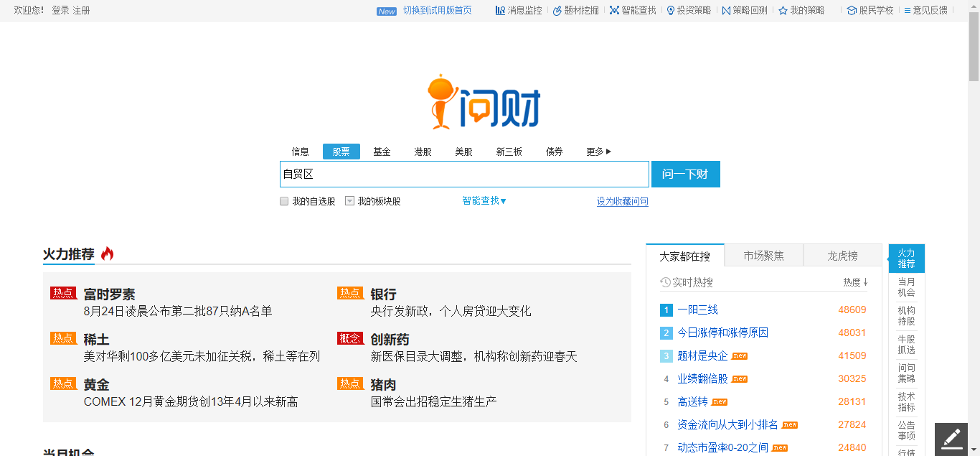Image resolution: width=980 pixels, height=456 pixels.
Task: Jump to 技术指标 in side navigation
Action: tap(907, 402)
